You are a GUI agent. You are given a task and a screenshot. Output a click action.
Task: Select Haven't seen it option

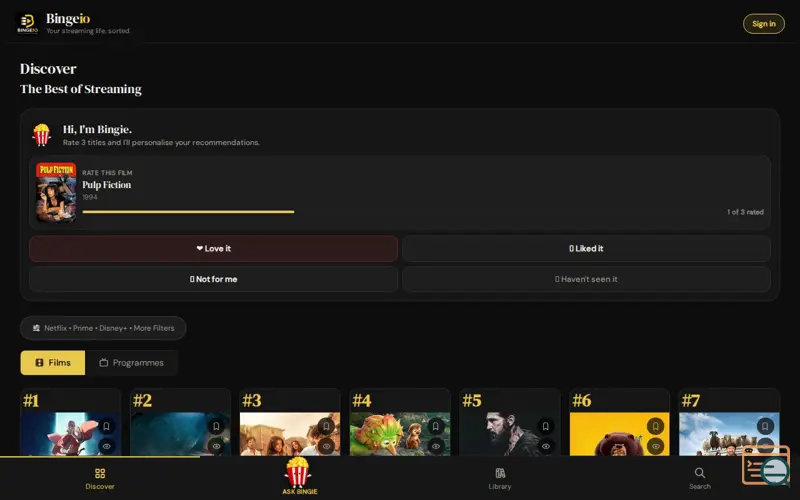586,279
